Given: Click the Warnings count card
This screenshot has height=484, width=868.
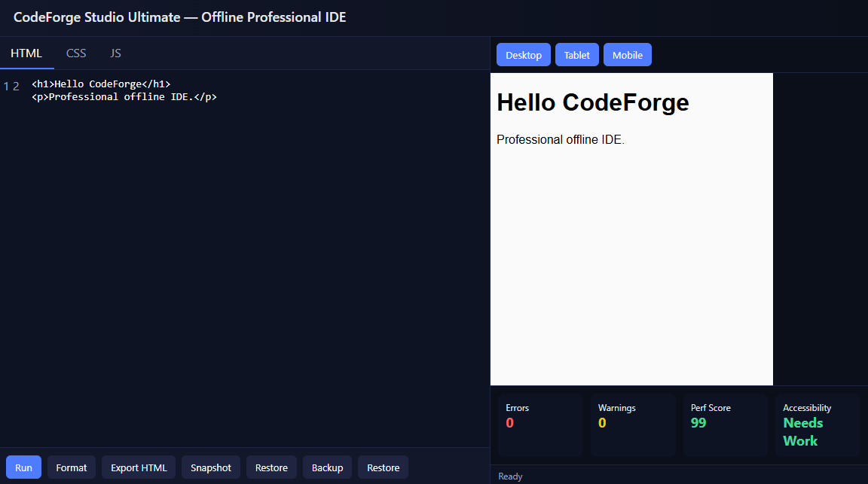Looking at the screenshot, I should tap(633, 425).
